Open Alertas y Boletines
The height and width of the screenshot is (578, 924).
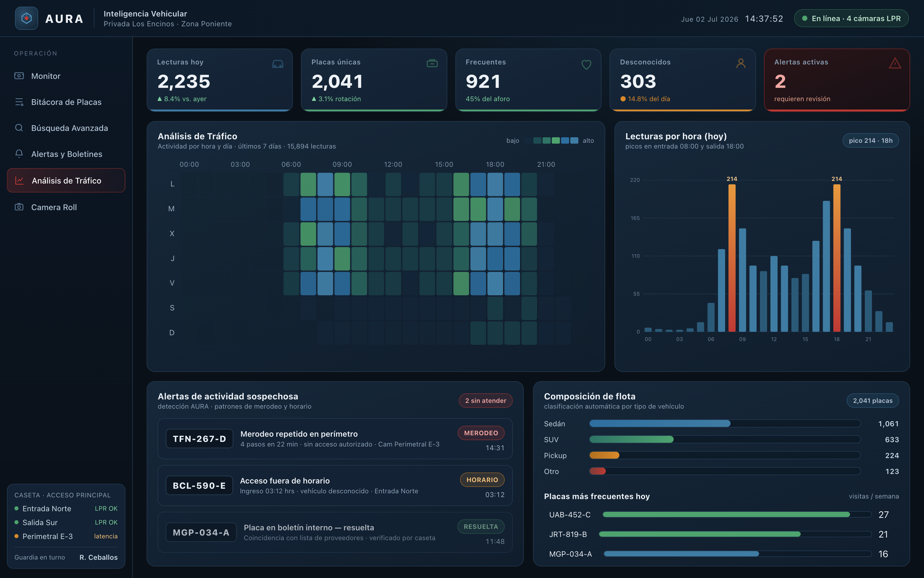click(x=66, y=154)
